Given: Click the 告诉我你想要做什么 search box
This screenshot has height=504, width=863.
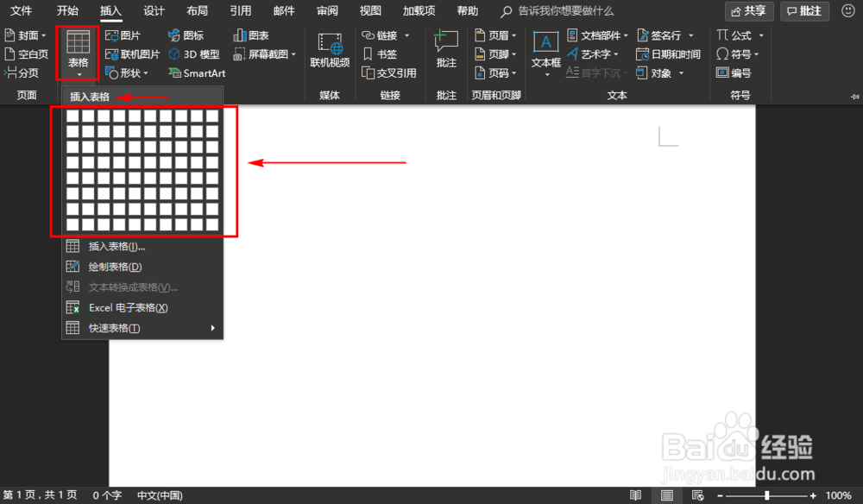Looking at the screenshot, I should pyautogui.click(x=557, y=11).
